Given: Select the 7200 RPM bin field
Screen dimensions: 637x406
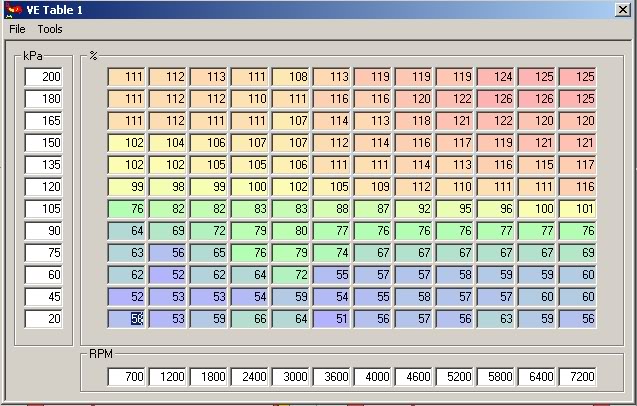Looking at the screenshot, I should 578,376.
